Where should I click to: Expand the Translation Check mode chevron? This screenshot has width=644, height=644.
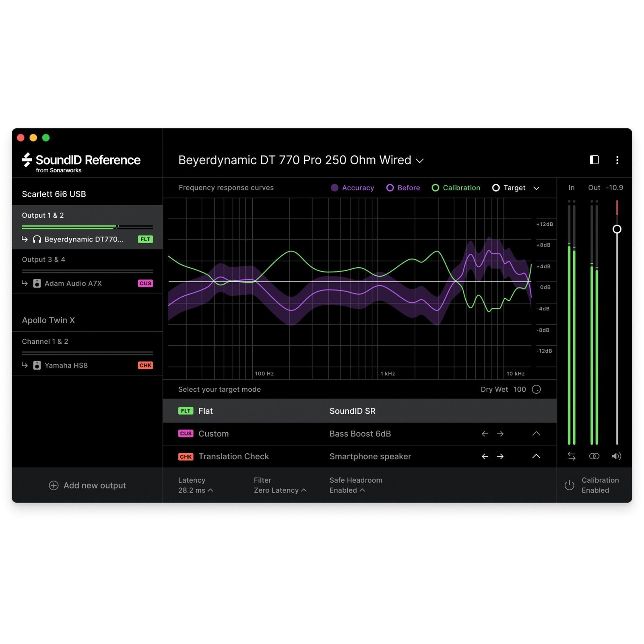point(536,456)
